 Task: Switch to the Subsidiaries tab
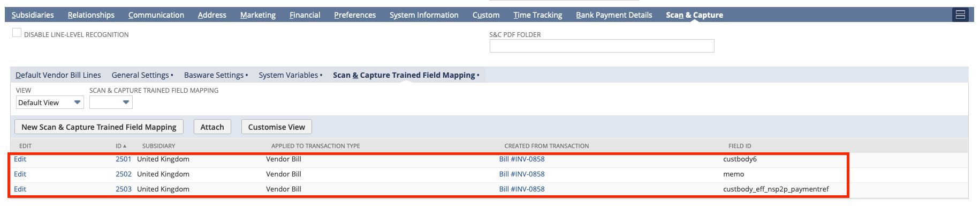click(33, 15)
